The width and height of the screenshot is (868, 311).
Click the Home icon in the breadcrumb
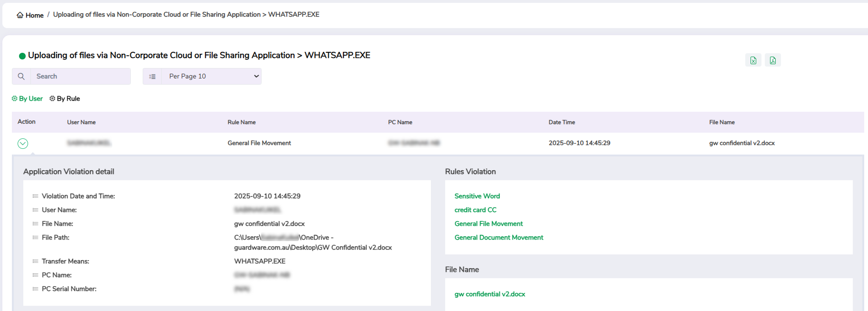point(20,15)
